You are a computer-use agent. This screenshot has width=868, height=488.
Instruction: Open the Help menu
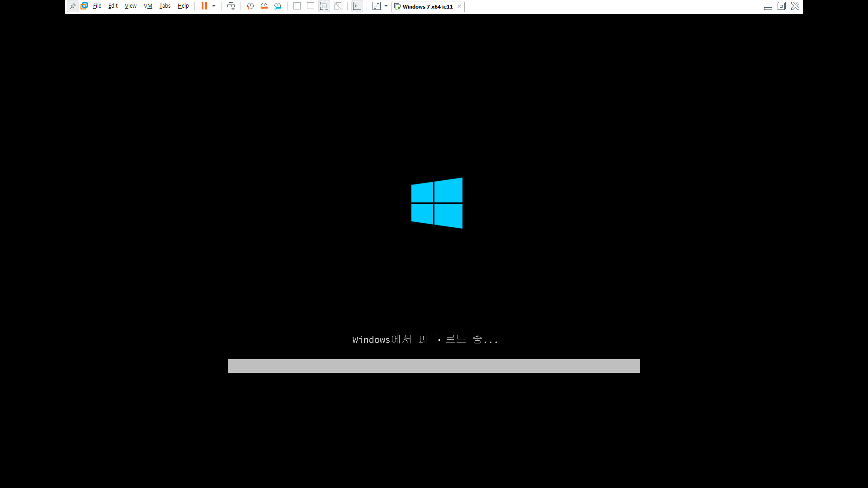[183, 6]
